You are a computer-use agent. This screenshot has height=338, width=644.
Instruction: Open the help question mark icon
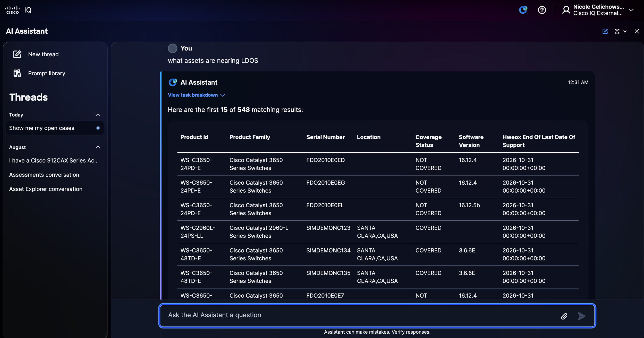tap(542, 10)
